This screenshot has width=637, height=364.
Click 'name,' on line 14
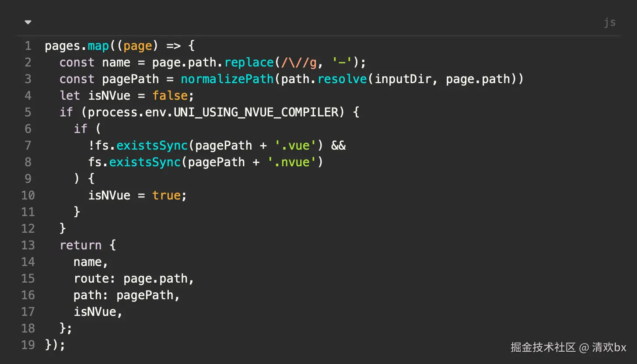91,262
